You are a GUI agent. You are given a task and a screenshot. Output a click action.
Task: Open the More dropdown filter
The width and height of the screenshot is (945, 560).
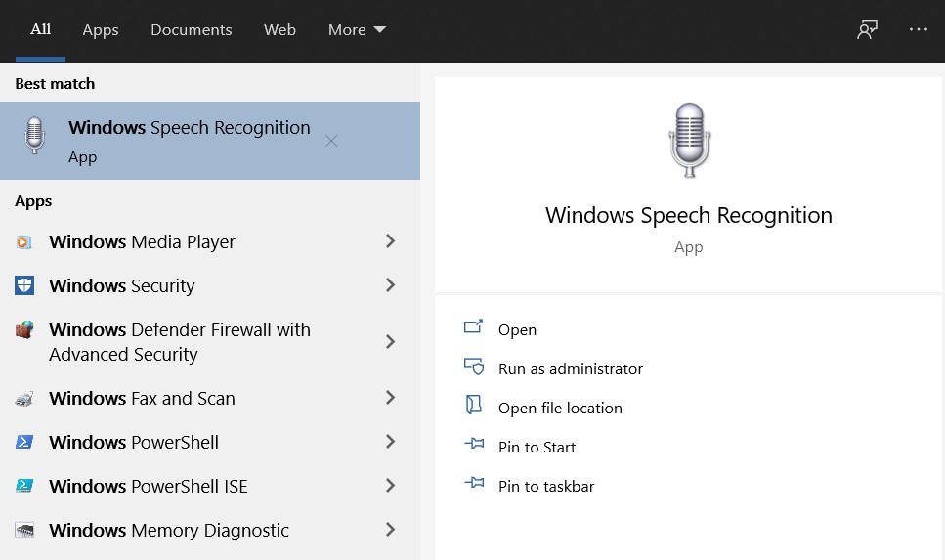coord(357,30)
